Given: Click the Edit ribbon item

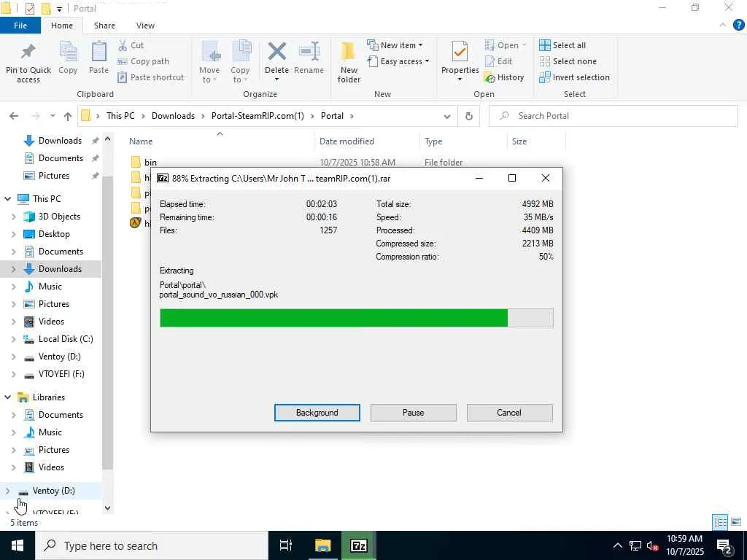Looking at the screenshot, I should [498, 61].
